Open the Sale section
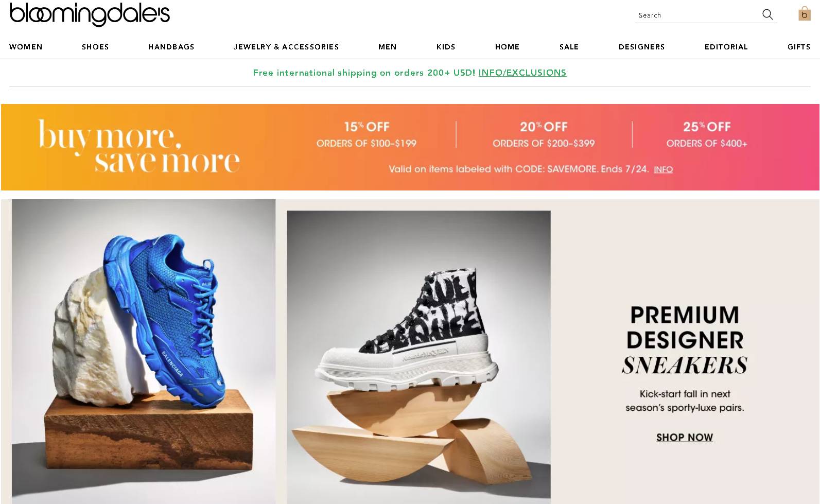 [x=569, y=47]
